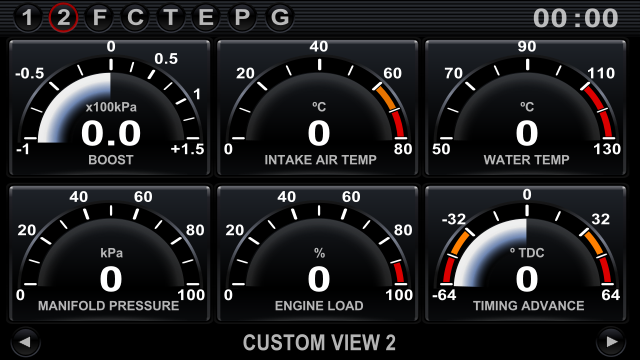Go to previous view with left arrow
Viewport: 640px width, 360px height.
tap(25, 342)
